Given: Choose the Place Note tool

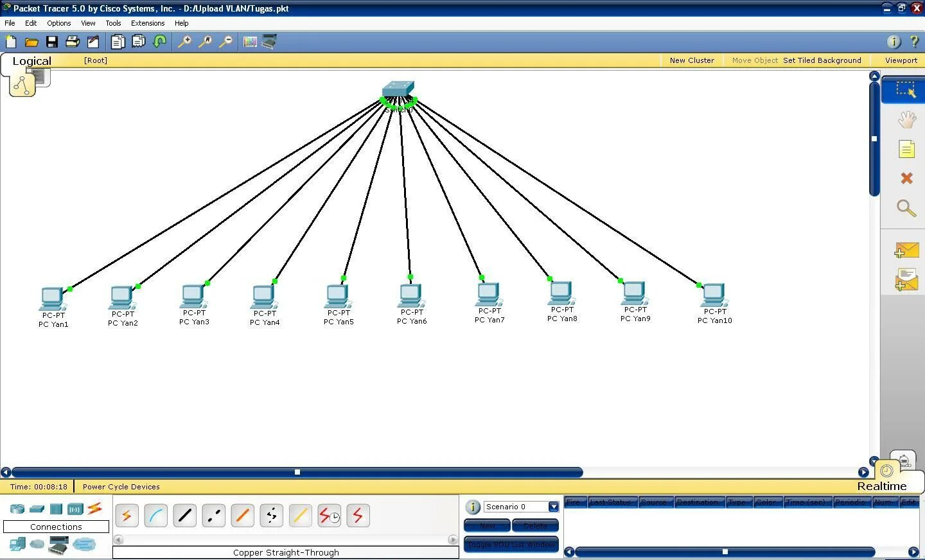Looking at the screenshot, I should pyautogui.click(x=906, y=149).
